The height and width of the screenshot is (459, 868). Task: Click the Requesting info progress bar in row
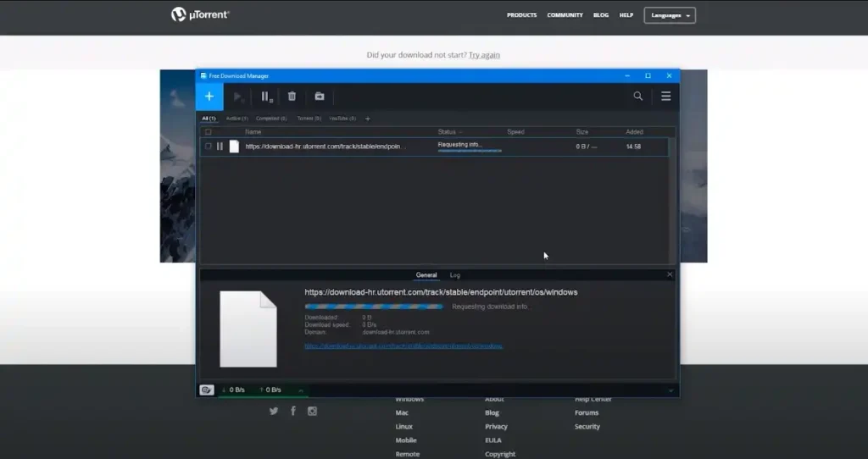pos(470,151)
